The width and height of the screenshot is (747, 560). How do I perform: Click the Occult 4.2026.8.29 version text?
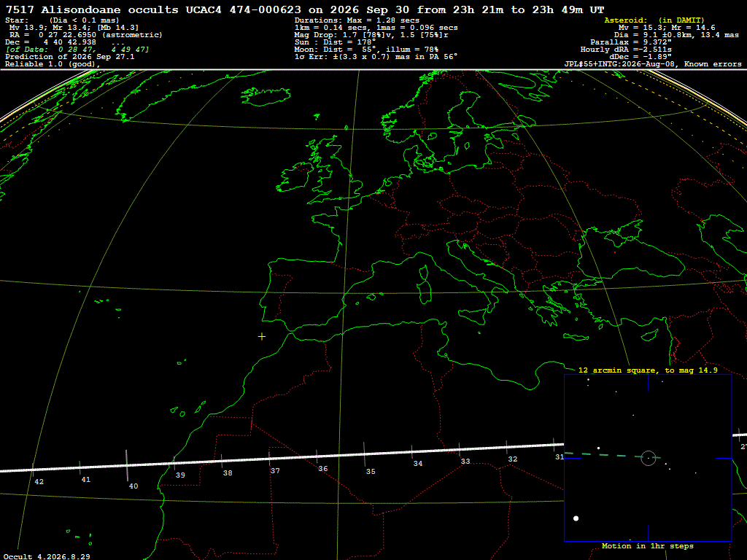tap(47, 556)
